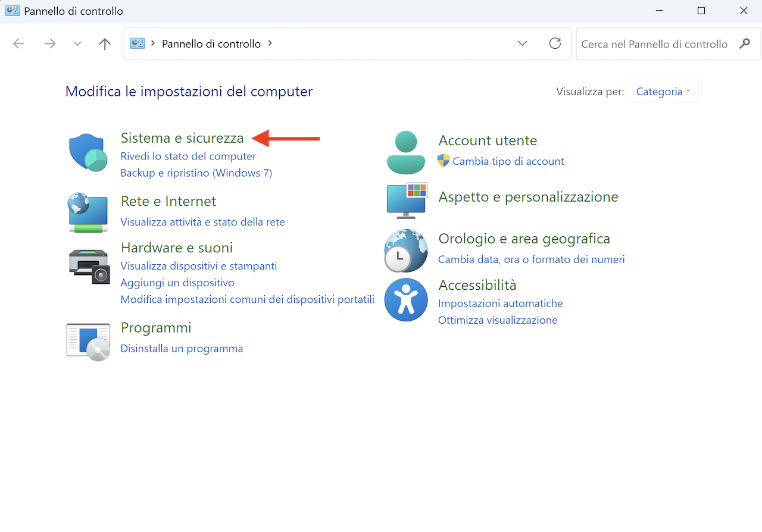Image resolution: width=762 pixels, height=532 pixels.
Task: Click Ottimizza visualizzazione
Action: [498, 320]
